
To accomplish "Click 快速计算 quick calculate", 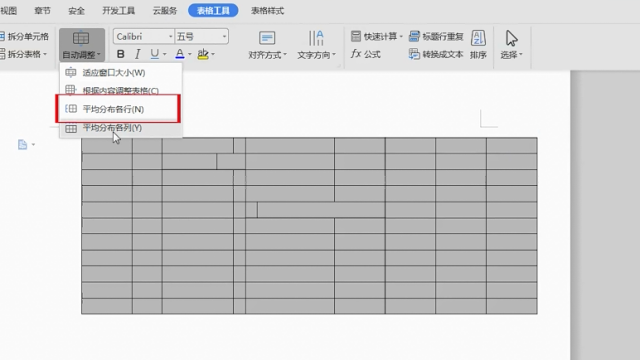I will coord(377,37).
